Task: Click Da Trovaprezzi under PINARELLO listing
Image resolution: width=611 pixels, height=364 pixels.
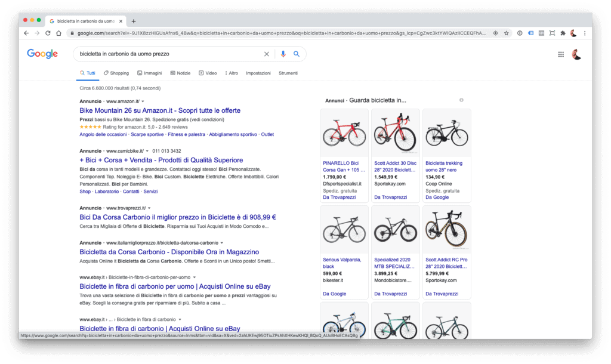Action: click(340, 197)
